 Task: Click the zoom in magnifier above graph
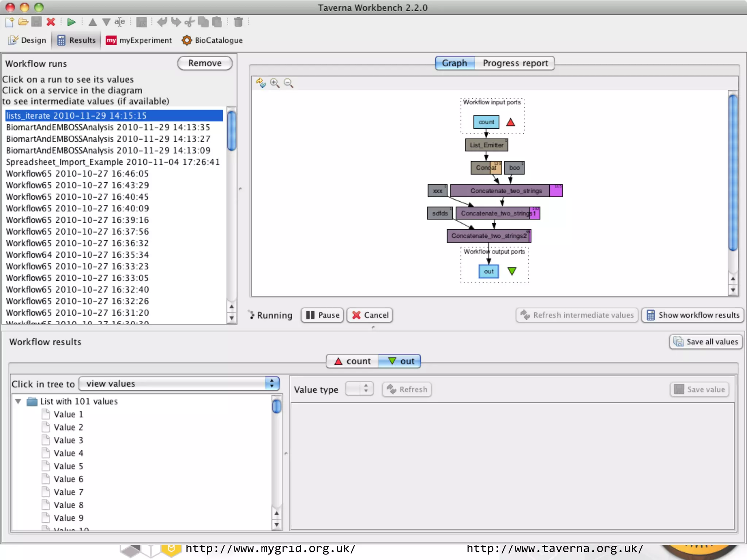(x=275, y=83)
